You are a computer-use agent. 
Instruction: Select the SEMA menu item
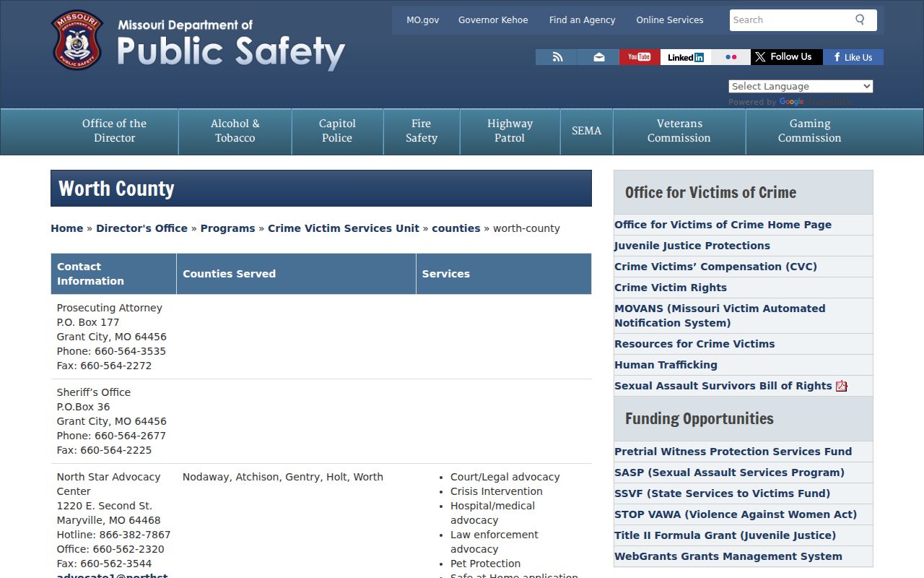click(586, 131)
